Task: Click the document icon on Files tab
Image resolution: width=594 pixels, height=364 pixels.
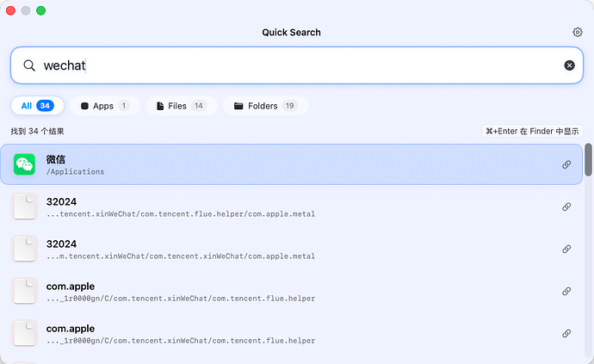Action: coord(160,106)
